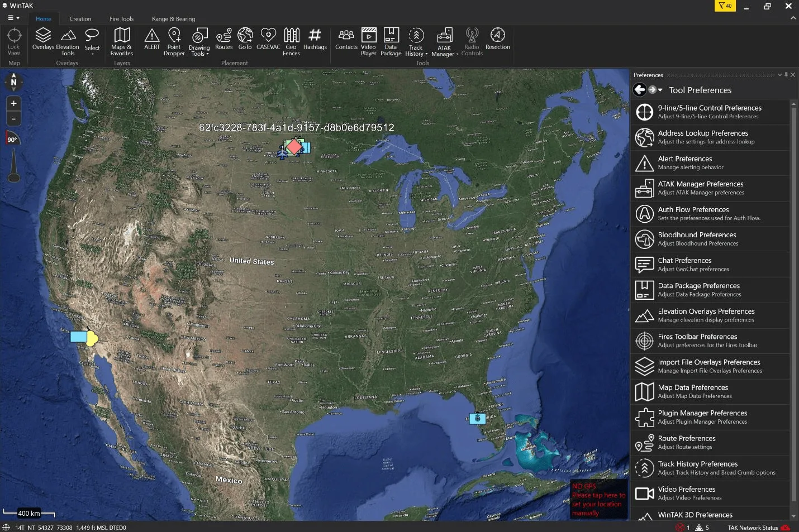Open Radio Controls
The image size is (799, 532).
(472, 42)
